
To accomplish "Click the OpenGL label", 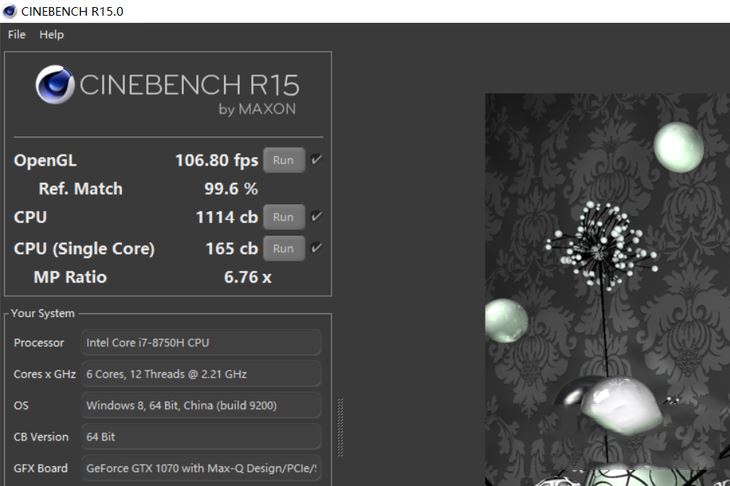I will point(45,161).
